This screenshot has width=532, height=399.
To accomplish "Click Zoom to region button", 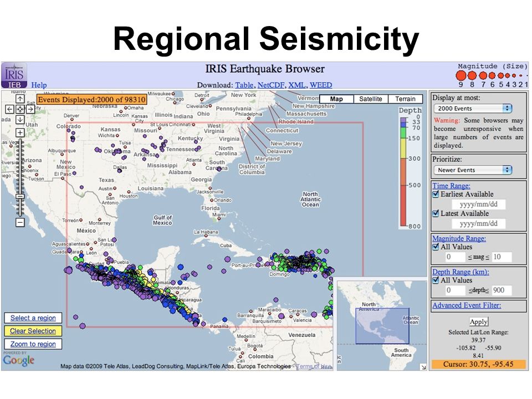I will [33, 344].
